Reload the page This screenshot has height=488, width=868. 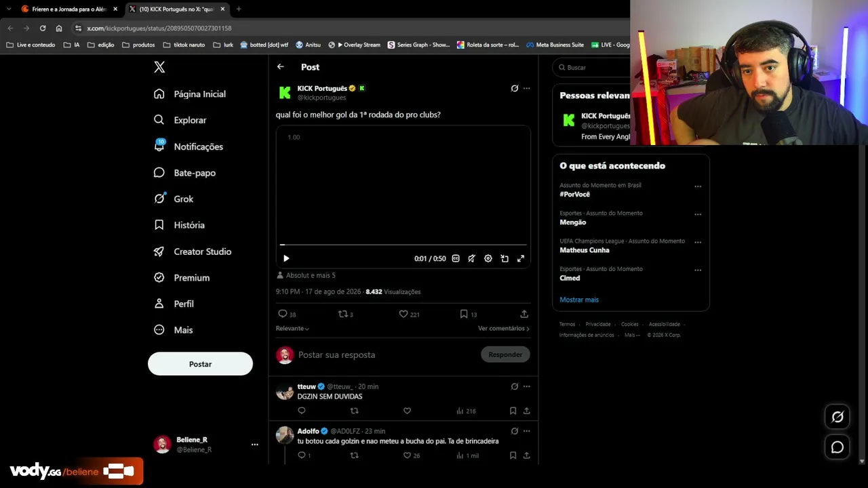coord(43,28)
